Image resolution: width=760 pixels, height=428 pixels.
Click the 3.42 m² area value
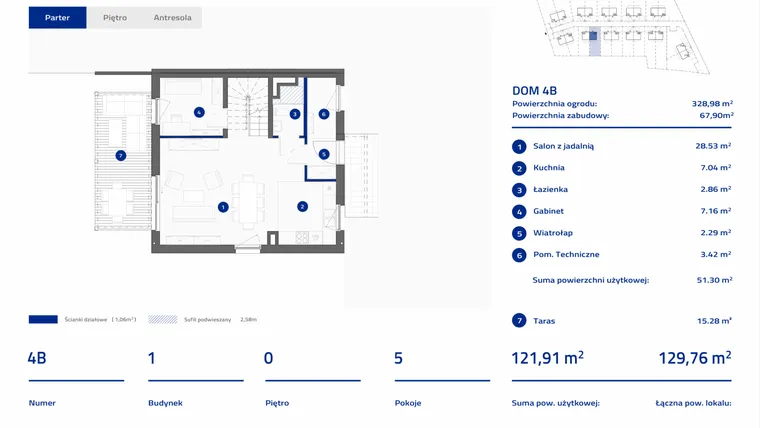coord(715,254)
